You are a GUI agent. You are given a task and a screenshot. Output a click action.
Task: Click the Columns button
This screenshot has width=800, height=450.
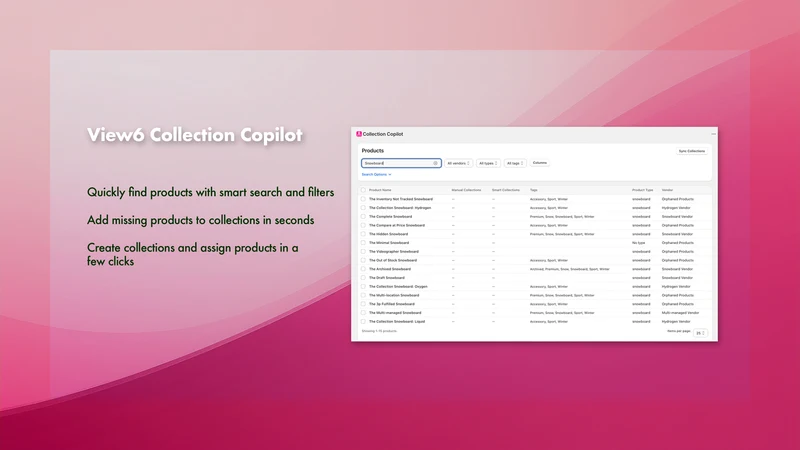click(x=540, y=163)
